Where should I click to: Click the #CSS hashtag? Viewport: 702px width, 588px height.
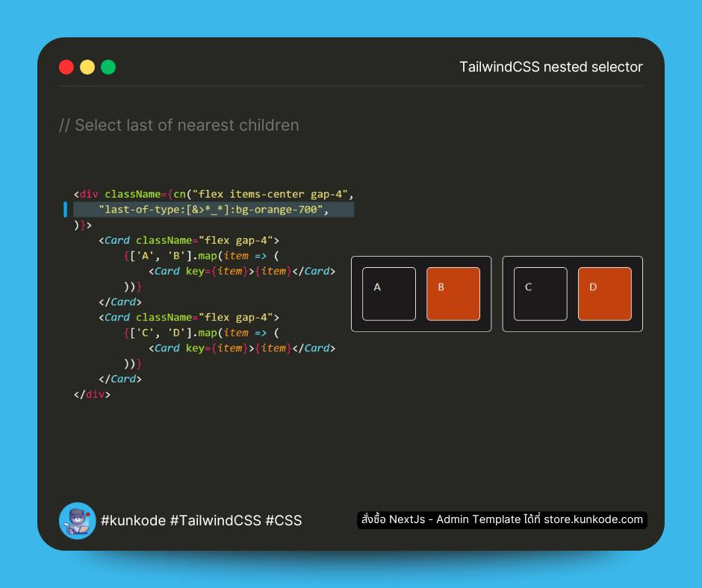(284, 520)
